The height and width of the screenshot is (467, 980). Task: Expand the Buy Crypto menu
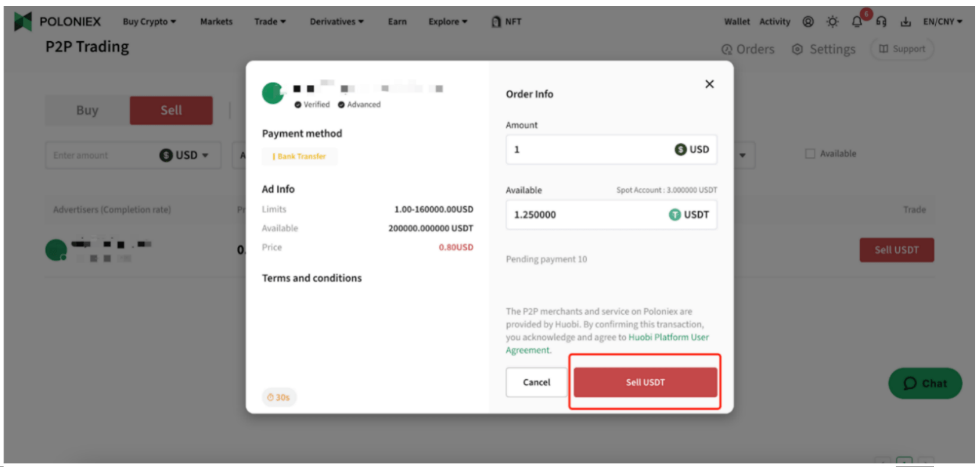[149, 21]
